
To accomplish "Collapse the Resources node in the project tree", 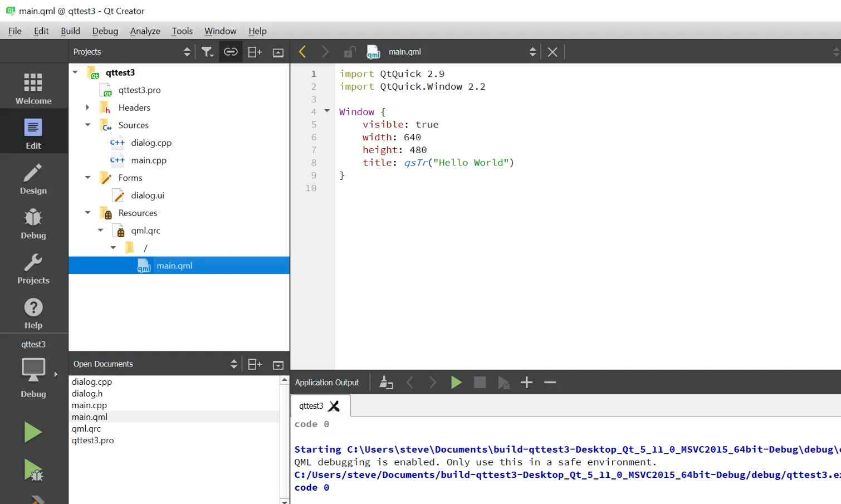I will coord(87,213).
